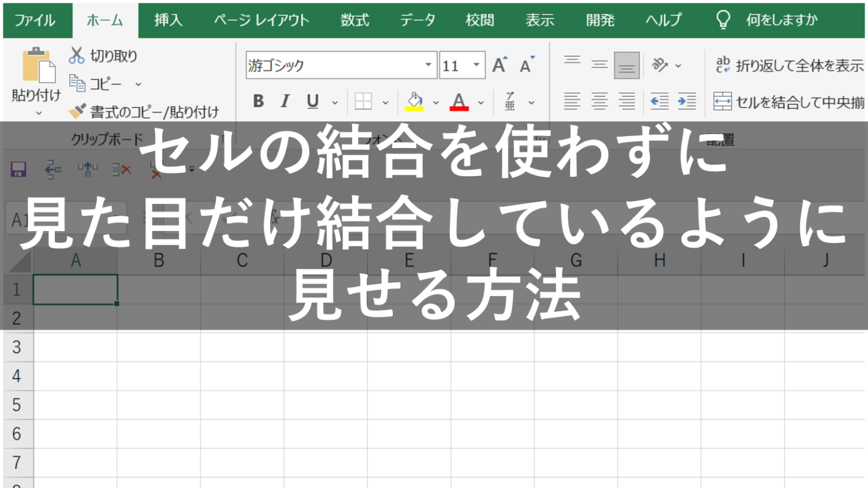Center text horizontally icon
868x488 pixels.
click(x=600, y=101)
